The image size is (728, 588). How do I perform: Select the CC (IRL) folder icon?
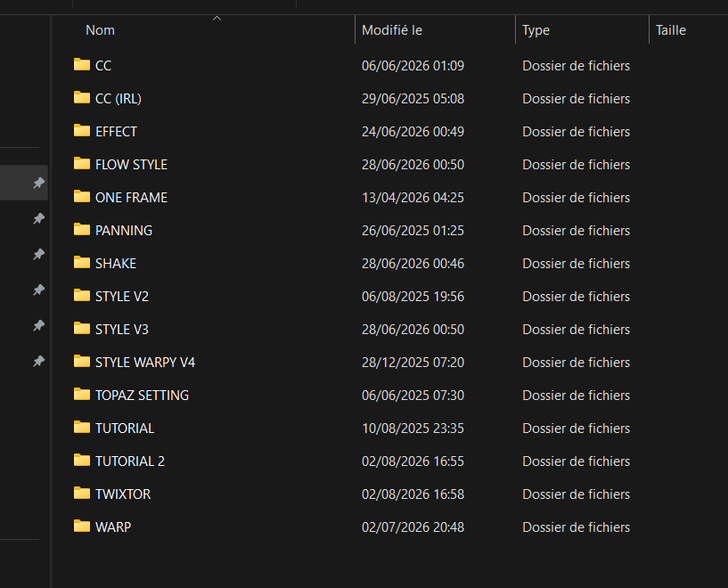82,97
